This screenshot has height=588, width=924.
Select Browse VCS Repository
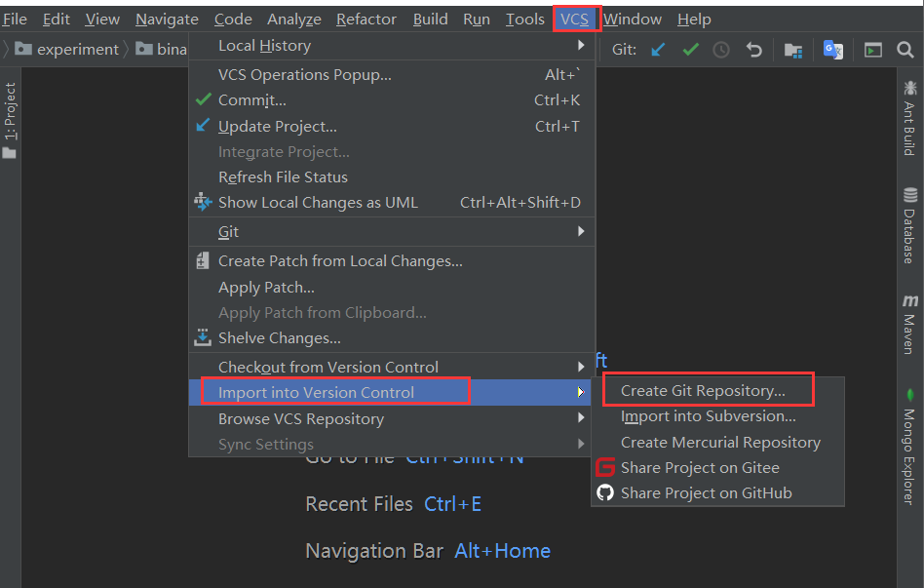pos(392,418)
